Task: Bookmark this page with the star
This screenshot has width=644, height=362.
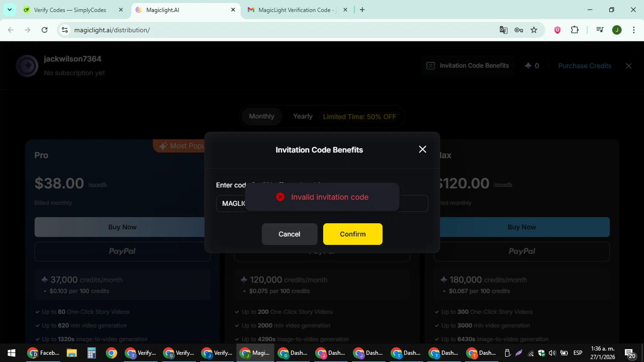Action: [x=534, y=30]
